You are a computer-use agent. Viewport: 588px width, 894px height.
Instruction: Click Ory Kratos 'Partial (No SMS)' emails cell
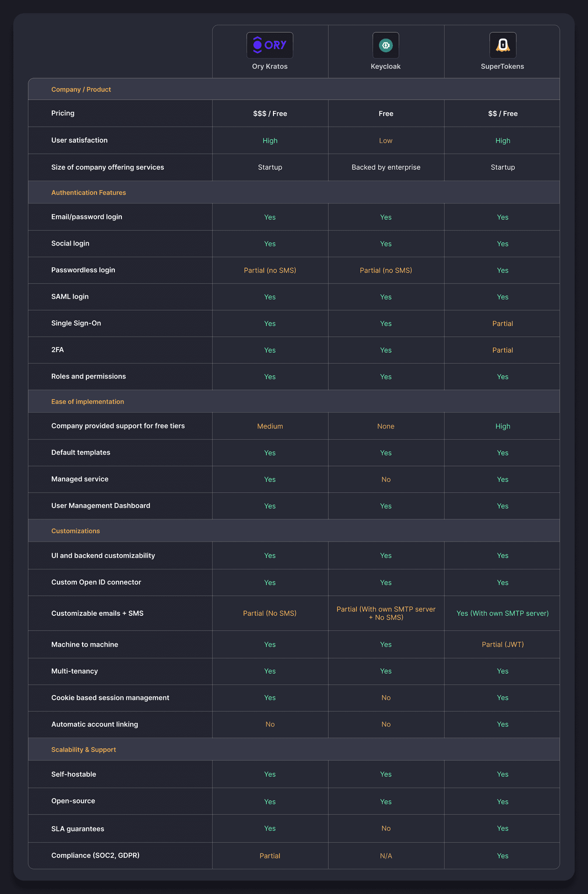[x=270, y=613]
